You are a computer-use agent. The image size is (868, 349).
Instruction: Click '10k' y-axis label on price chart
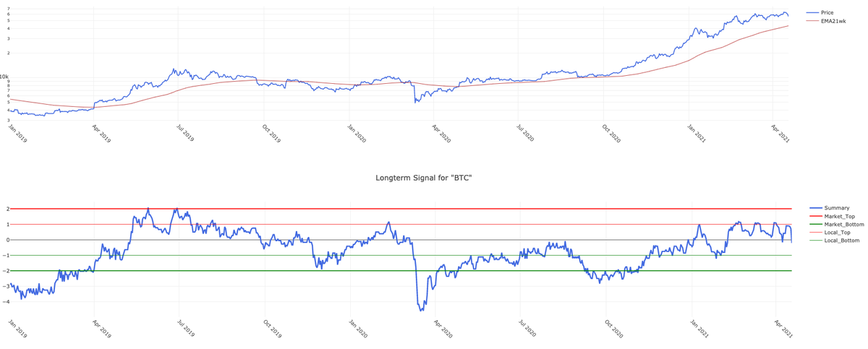pos(4,76)
